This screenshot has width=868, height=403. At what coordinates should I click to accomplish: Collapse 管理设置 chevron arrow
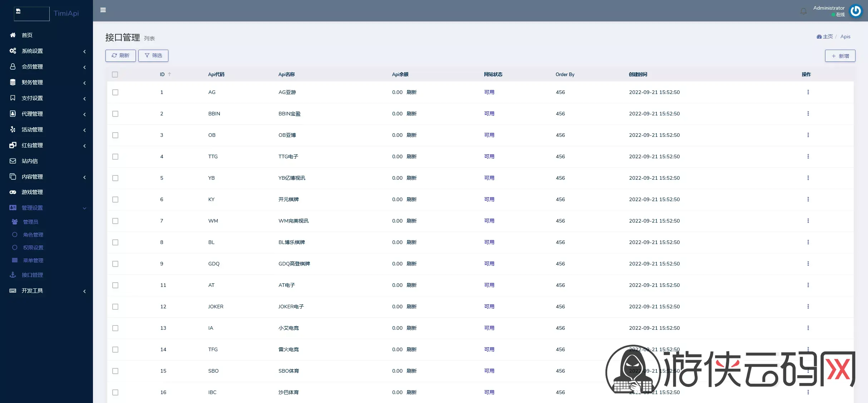point(84,208)
